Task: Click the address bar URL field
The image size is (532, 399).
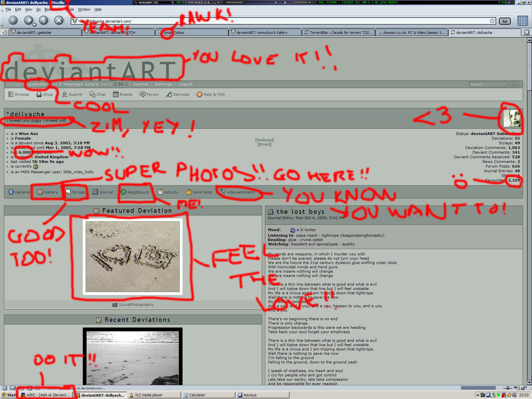Action: [x=283, y=21]
